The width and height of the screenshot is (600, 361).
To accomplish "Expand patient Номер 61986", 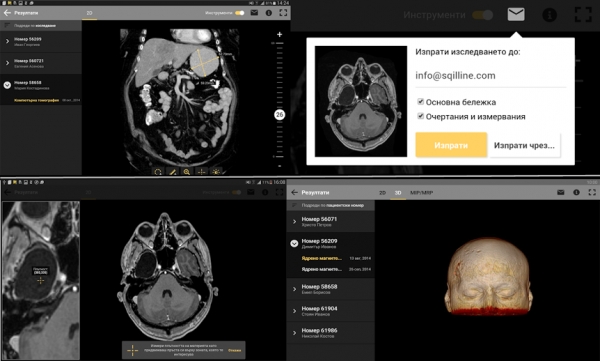I will (x=331, y=333).
